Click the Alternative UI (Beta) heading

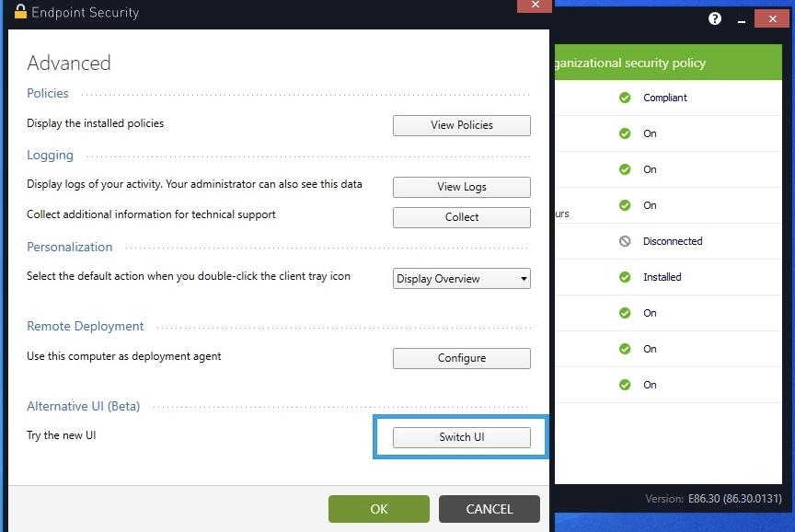pyautogui.click(x=83, y=406)
